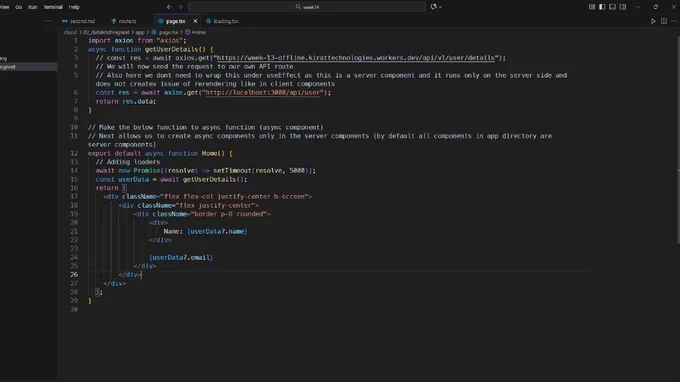
Task: Click 'Home' function name on line 12
Action: (x=209, y=153)
